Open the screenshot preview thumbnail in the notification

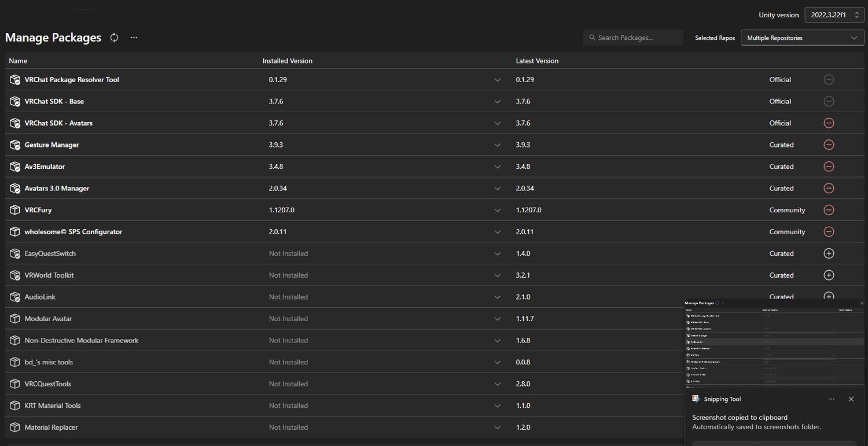(x=774, y=342)
